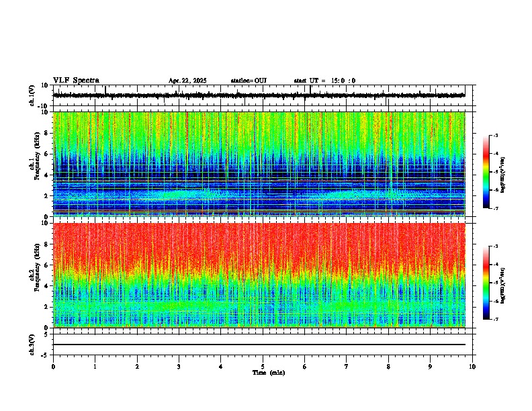Click the "-7" label on ch.1 colorbar
Viewport: 532px width, 411px height.
point(495,208)
